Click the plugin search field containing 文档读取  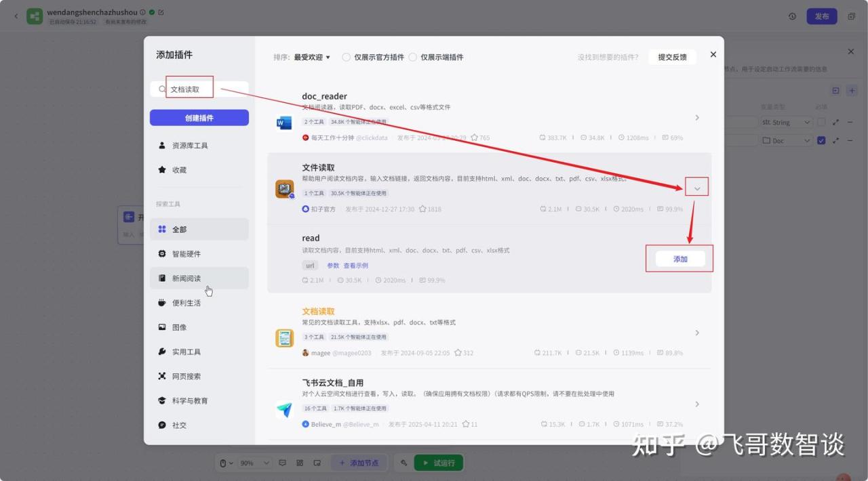(x=203, y=89)
